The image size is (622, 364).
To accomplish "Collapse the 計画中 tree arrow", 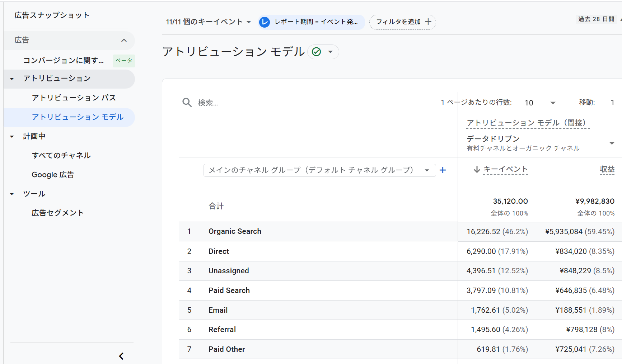I will (12, 137).
